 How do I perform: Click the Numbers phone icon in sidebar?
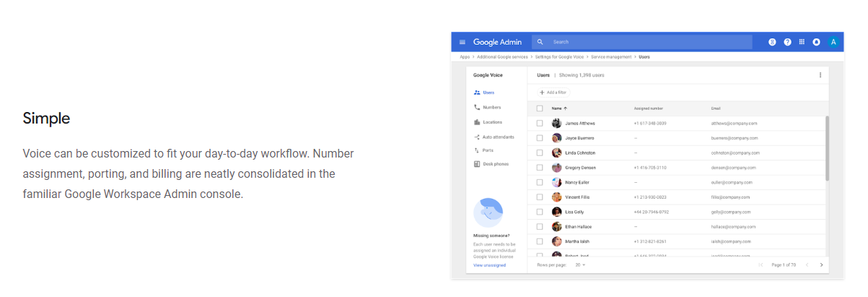coord(477,107)
